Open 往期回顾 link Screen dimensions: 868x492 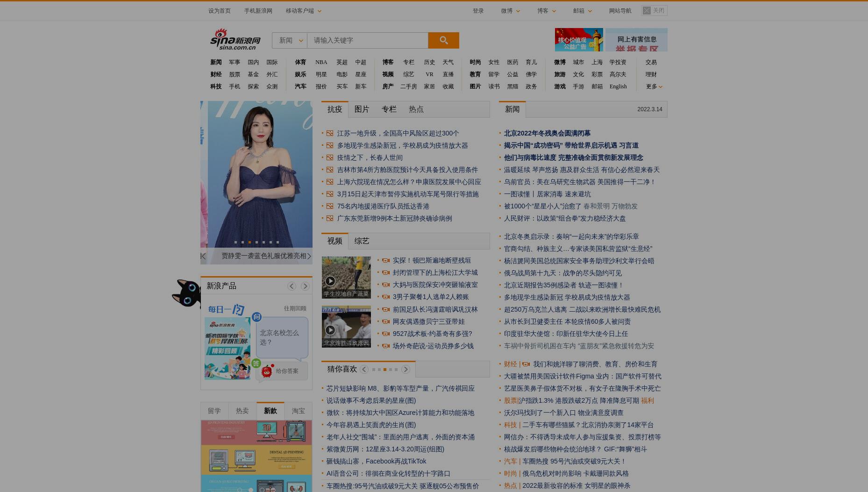(x=295, y=308)
